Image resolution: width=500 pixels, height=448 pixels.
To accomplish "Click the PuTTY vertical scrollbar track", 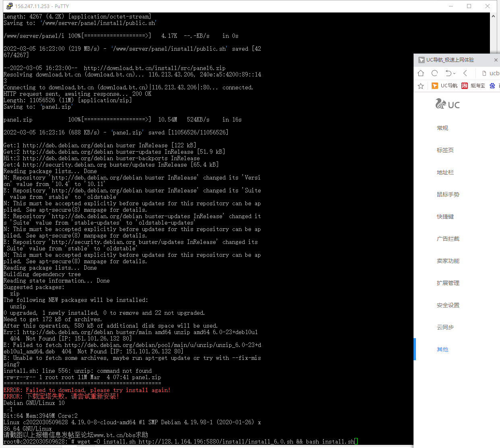I will (x=494, y=36).
